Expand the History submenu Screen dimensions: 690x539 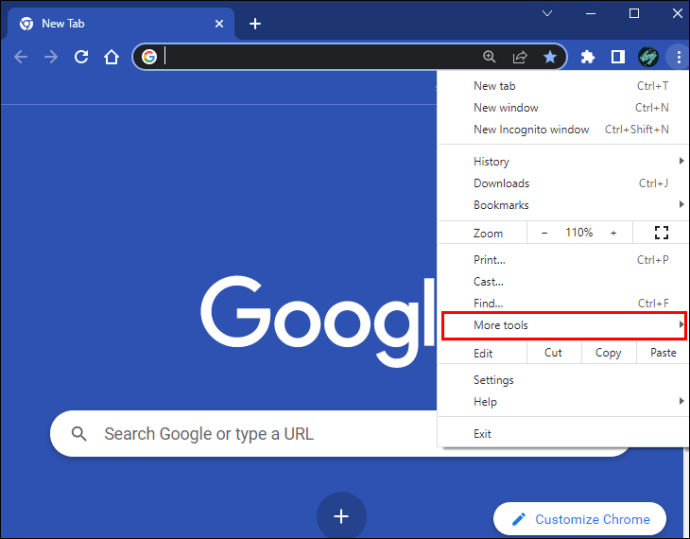(563, 161)
